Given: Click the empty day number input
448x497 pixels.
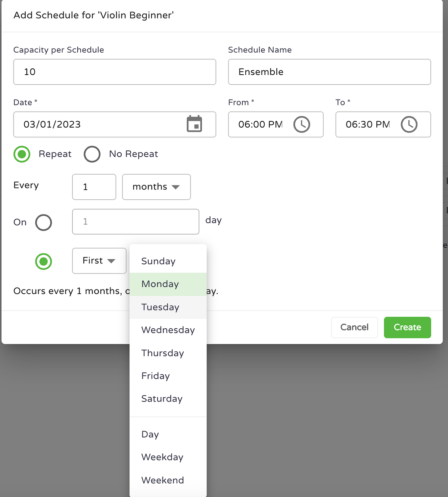Looking at the screenshot, I should coord(135,222).
